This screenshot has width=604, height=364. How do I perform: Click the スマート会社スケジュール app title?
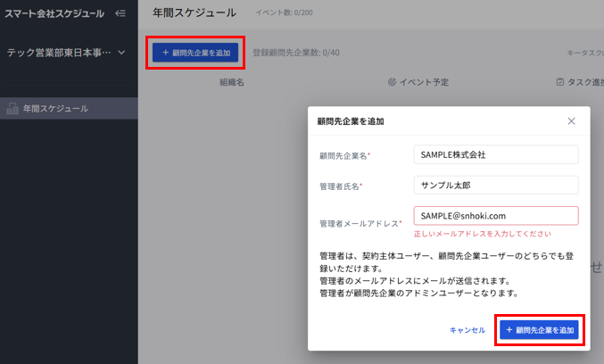[x=54, y=13]
